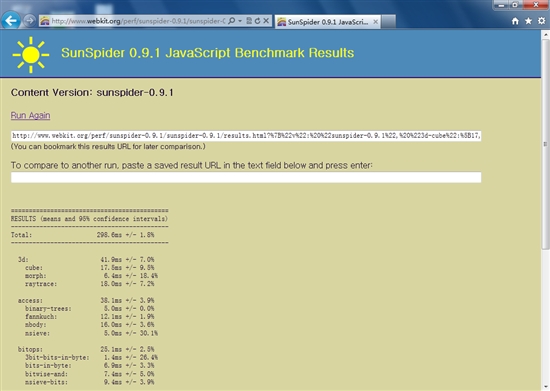Click the SunSpider 0.9.1 JavaScript Benchmark Results heading
Screen dimensions: 550x391
tap(208, 53)
